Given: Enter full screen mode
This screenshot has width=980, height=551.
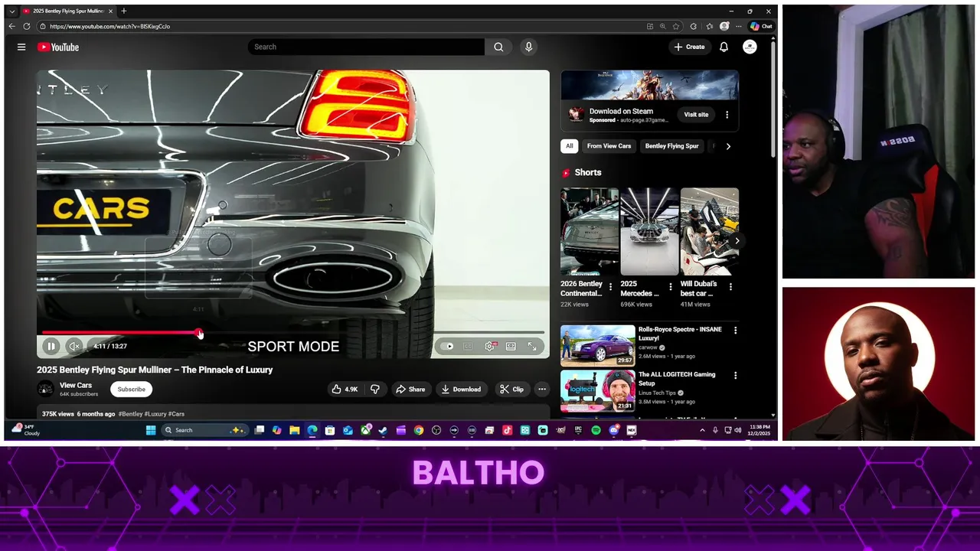Looking at the screenshot, I should pos(532,347).
